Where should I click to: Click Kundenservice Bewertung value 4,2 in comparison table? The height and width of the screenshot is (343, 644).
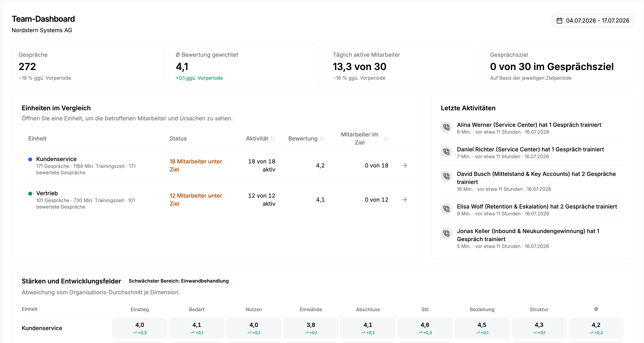click(x=320, y=165)
